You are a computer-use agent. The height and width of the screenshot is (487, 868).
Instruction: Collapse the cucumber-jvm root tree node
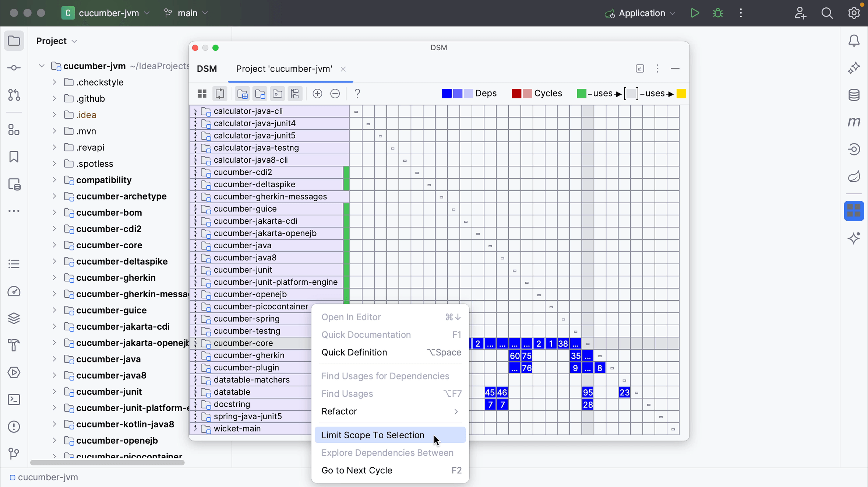pyautogui.click(x=41, y=66)
